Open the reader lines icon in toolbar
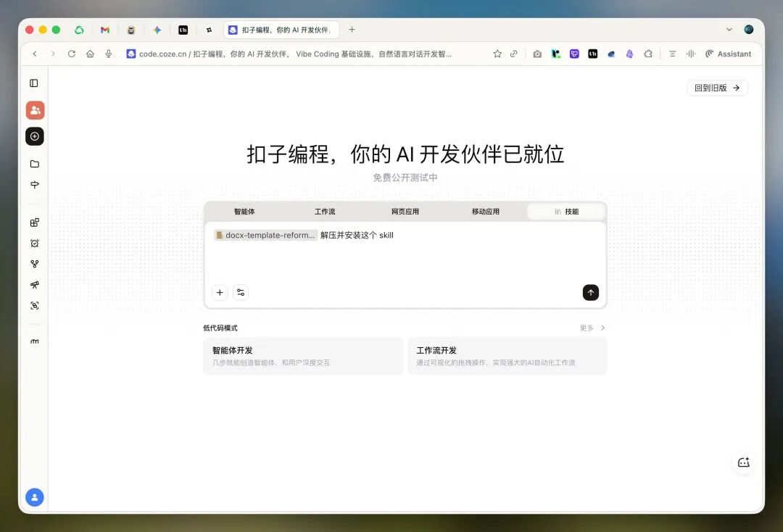The image size is (783, 532). point(673,54)
